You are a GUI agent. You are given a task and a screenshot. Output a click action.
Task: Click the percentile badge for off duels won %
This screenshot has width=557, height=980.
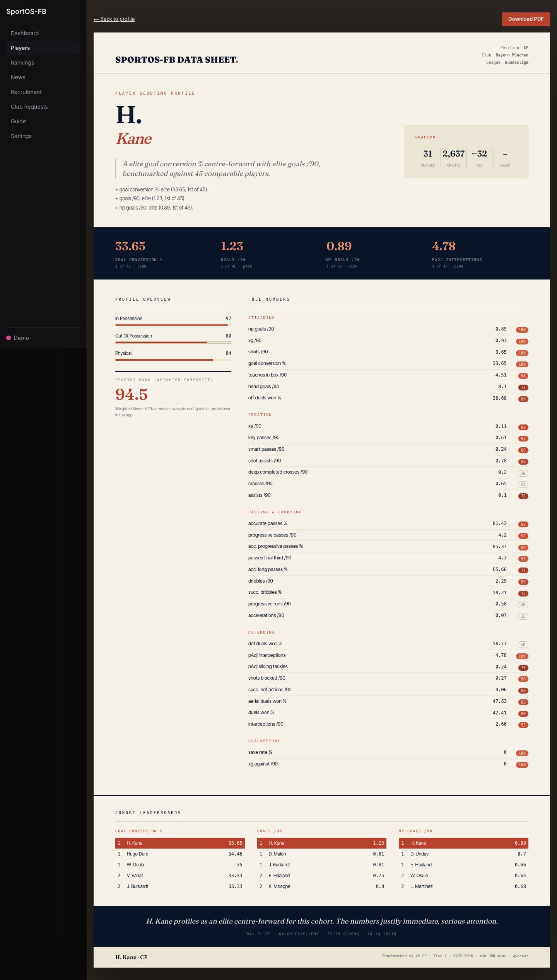coord(523,399)
